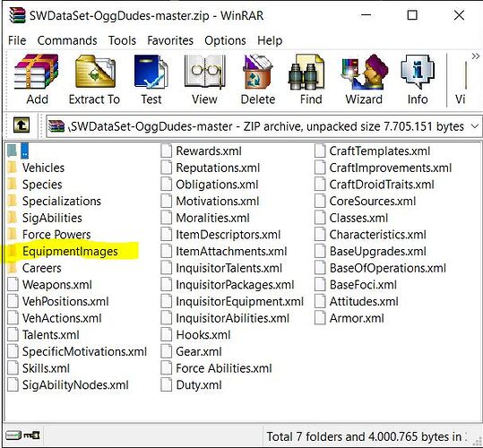The image size is (483, 448).
Task: Select Talents.xml file
Action: pyautogui.click(x=43, y=335)
